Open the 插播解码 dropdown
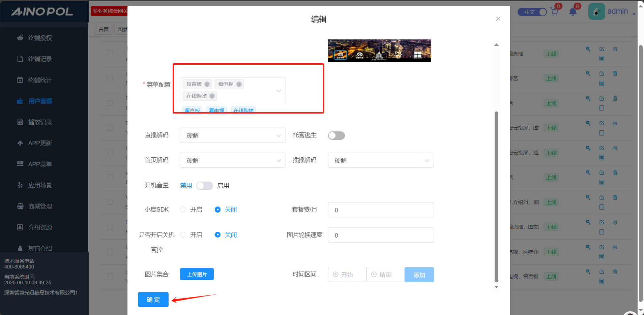The image size is (644, 315). (x=381, y=160)
